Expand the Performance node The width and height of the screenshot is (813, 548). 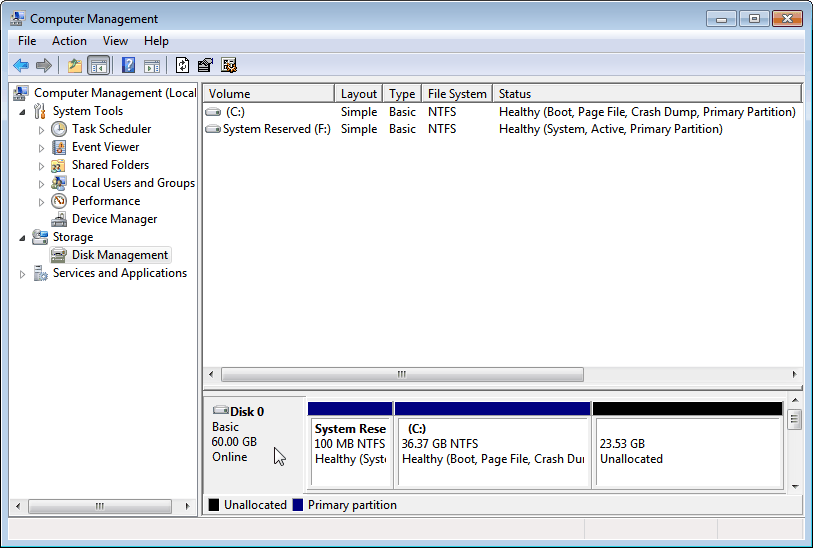pyautogui.click(x=41, y=202)
